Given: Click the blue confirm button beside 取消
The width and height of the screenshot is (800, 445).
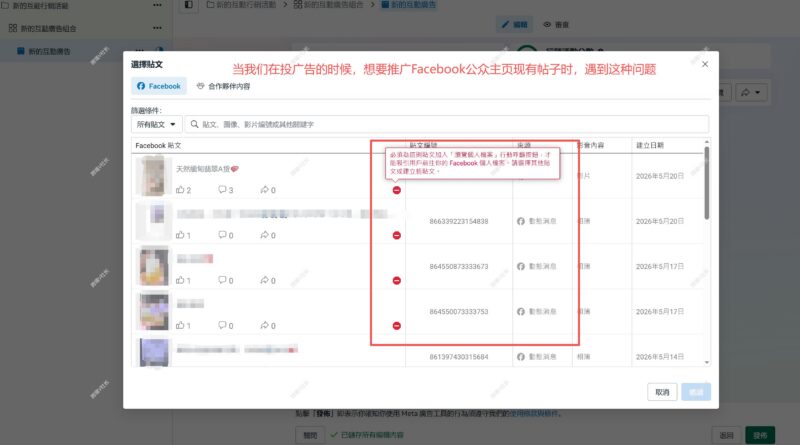Looking at the screenshot, I should click(x=696, y=392).
